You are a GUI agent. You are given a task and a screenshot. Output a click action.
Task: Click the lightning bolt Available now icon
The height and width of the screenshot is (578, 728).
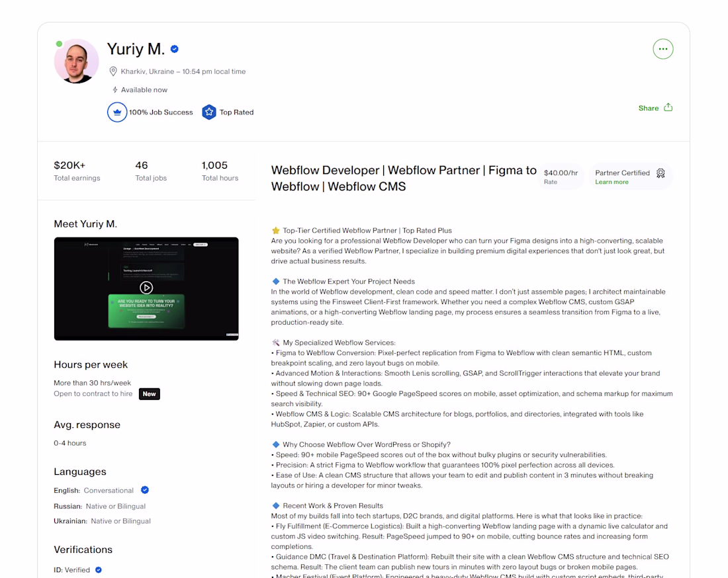coord(114,89)
